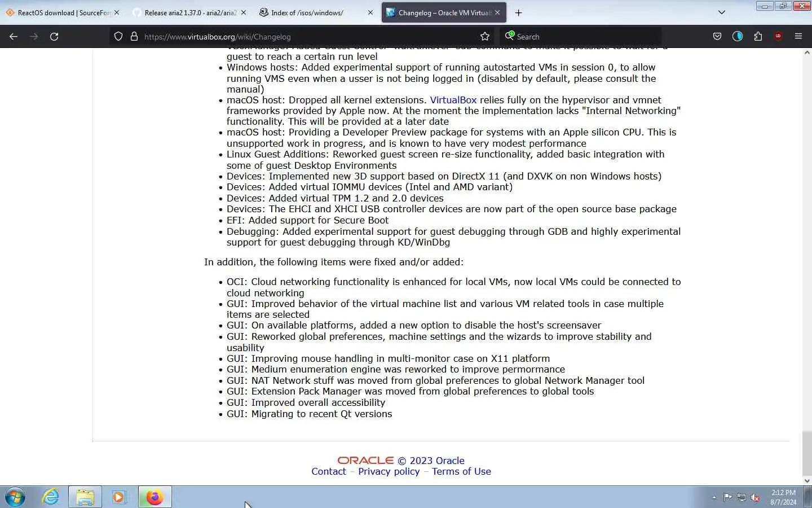
Task: Open the Firefox hamburger application menu
Action: (798, 36)
